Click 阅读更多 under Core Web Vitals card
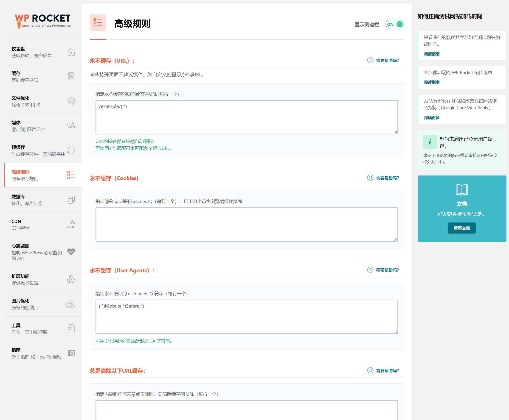Viewport: 509px width, 420px height. 431,118
